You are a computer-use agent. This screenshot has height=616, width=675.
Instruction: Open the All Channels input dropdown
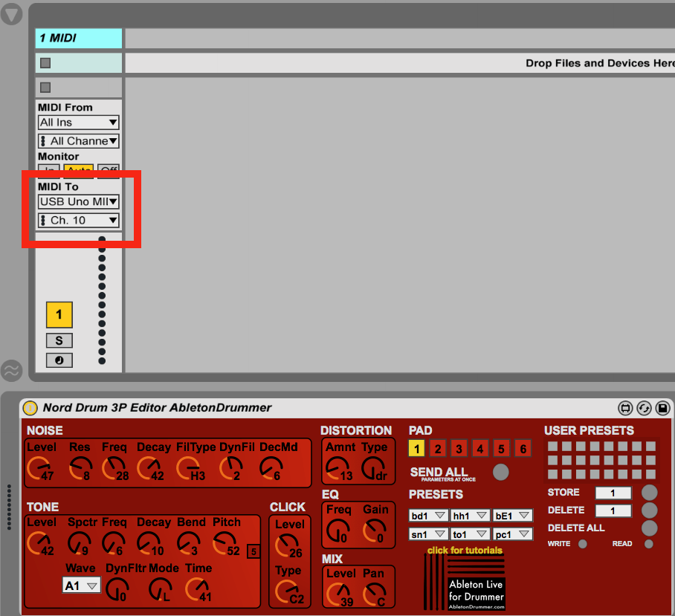(78, 141)
